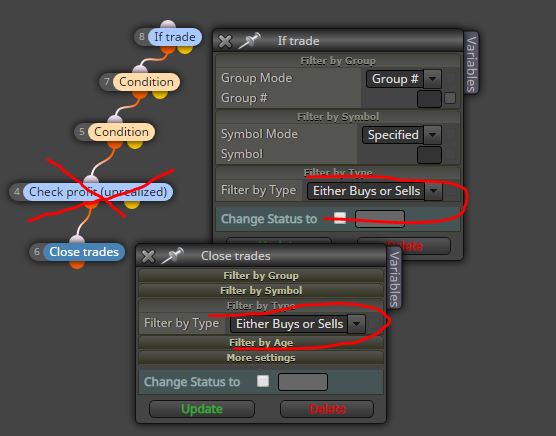Click the Group # input field
Screen dimensions: 556x436
coord(429,99)
